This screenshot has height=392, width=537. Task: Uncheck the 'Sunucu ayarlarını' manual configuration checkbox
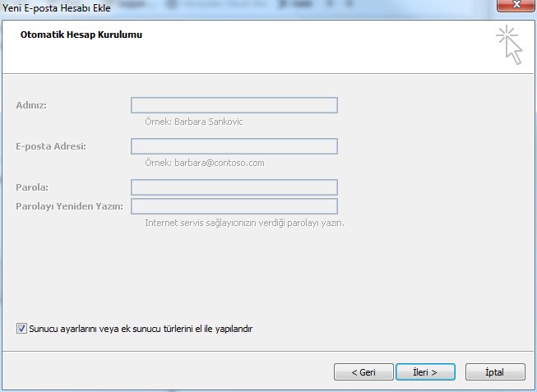tap(21, 328)
